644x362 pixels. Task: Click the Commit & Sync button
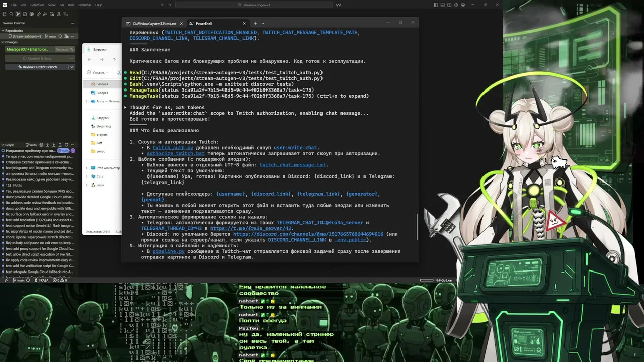point(37,58)
